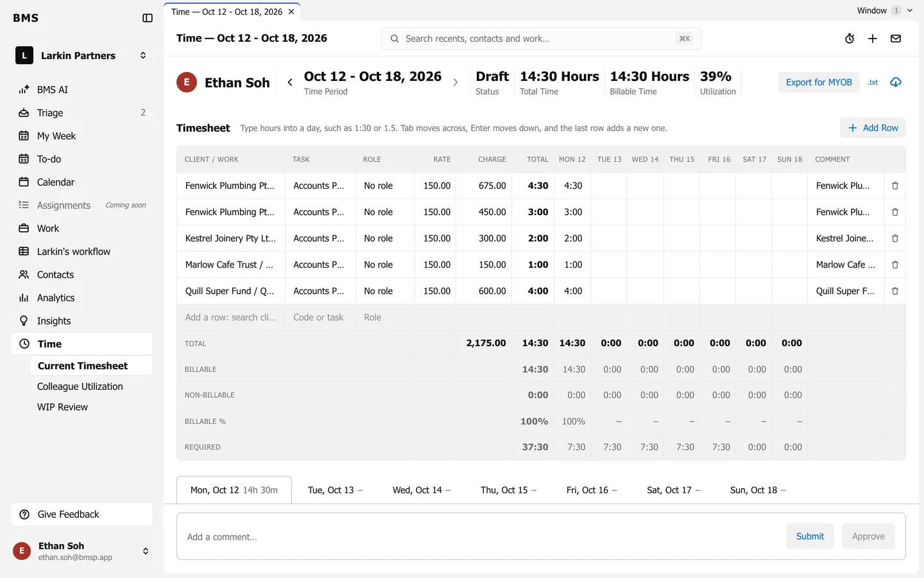The width and height of the screenshot is (924, 578).
Task: Click the Add Row button
Action: [x=873, y=128]
